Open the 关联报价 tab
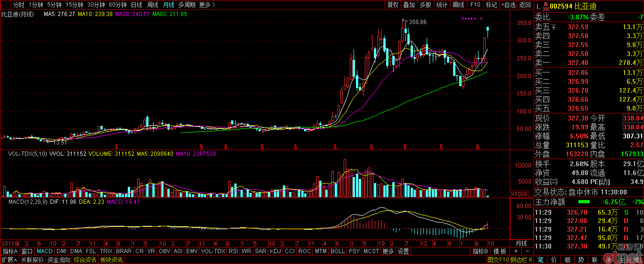The image size is (644, 264). [32, 260]
